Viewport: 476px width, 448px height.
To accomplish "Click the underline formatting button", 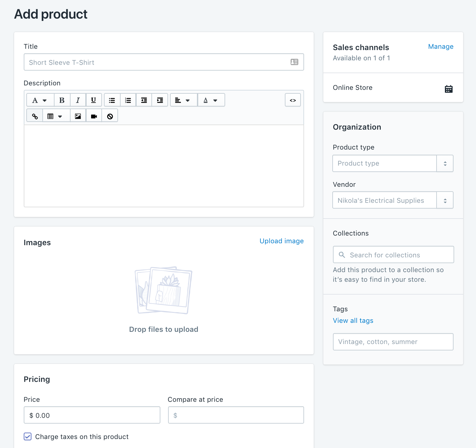I will tap(94, 100).
